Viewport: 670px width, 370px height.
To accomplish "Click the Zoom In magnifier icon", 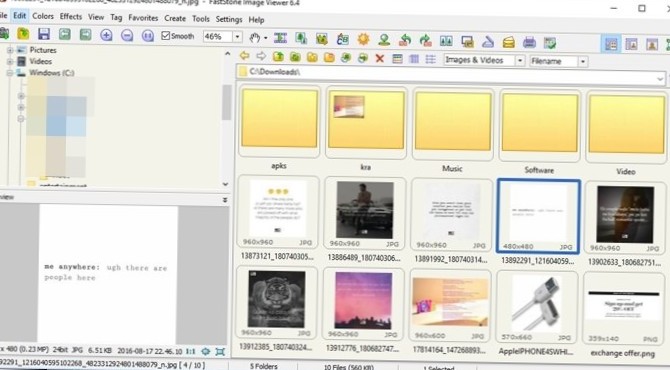I will click(106, 35).
